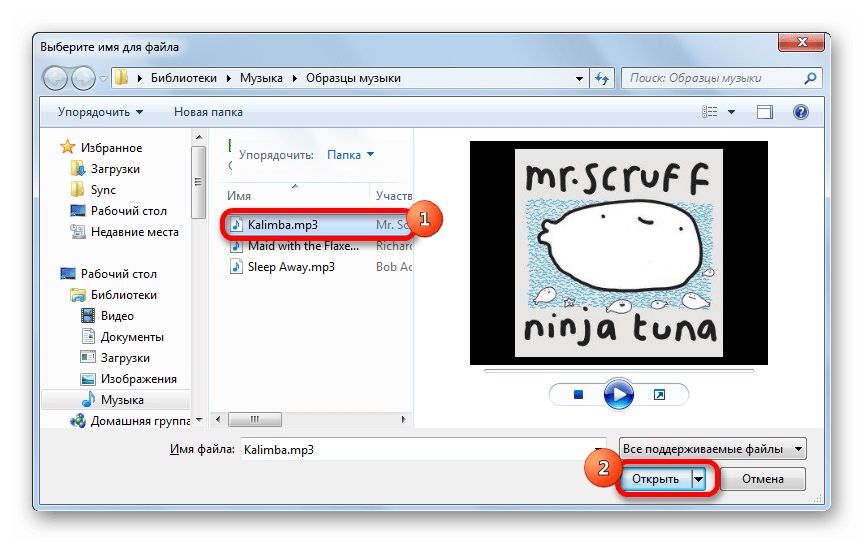Click the change view icon

[710, 112]
